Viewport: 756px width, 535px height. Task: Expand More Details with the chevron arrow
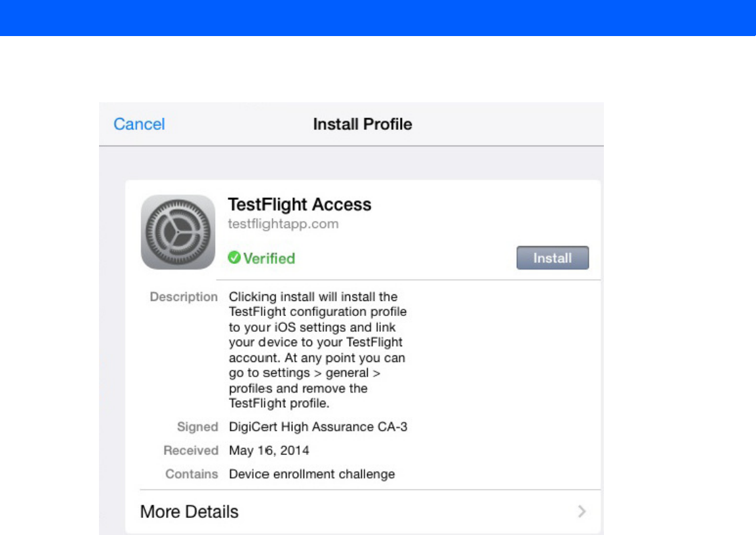pyautogui.click(x=582, y=512)
